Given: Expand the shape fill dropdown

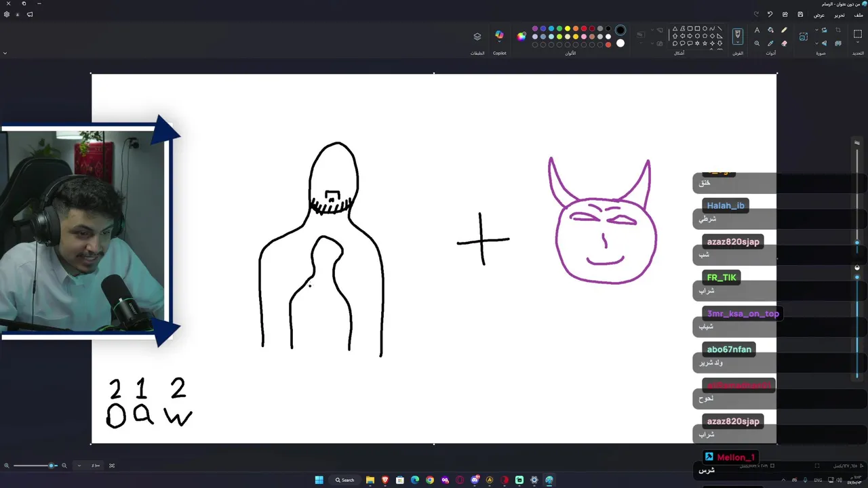Looking at the screenshot, I should pyautogui.click(x=652, y=43).
